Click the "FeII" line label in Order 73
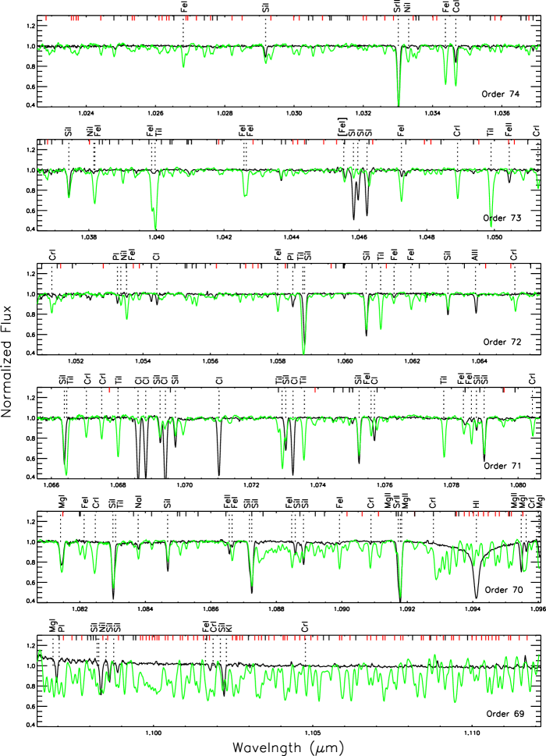This screenshot has height=756, width=546. (x=509, y=130)
